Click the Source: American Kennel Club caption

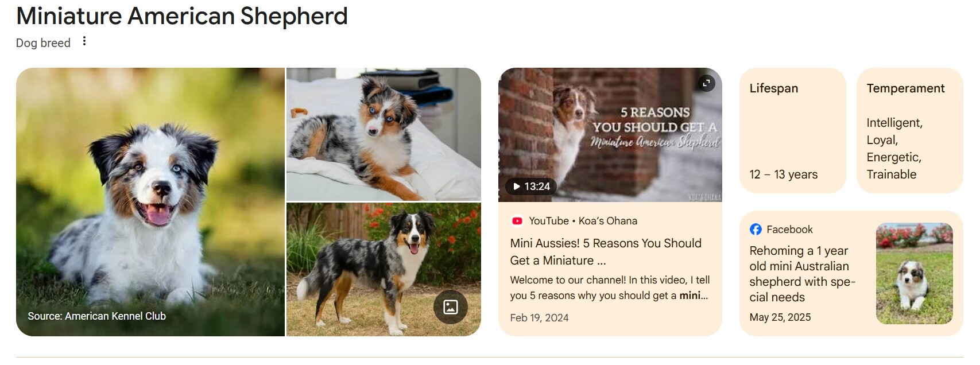96,316
